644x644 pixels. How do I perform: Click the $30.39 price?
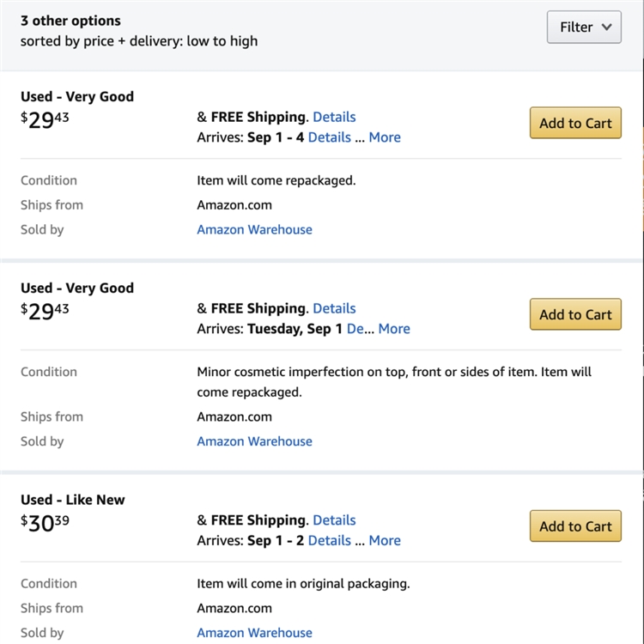click(x=45, y=523)
